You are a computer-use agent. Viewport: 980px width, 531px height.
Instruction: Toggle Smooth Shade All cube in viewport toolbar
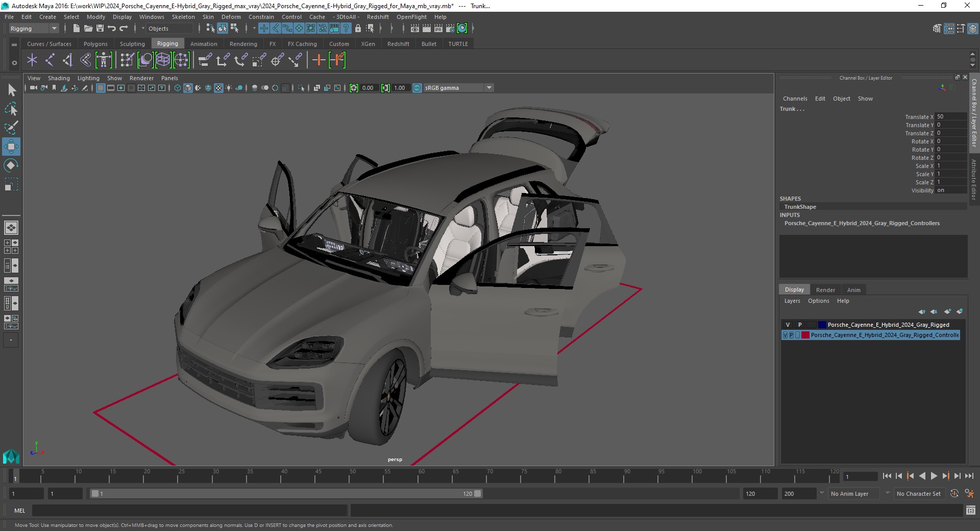pos(188,88)
